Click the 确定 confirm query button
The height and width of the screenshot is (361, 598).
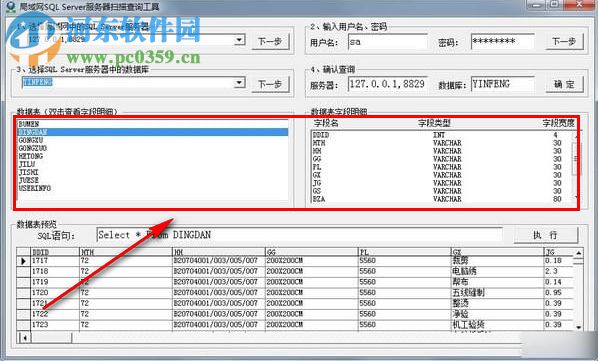point(564,84)
